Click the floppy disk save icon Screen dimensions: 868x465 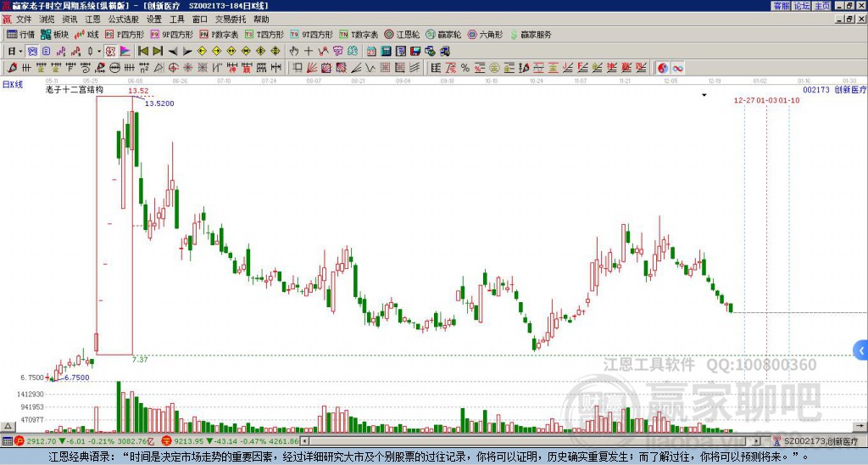point(415,51)
